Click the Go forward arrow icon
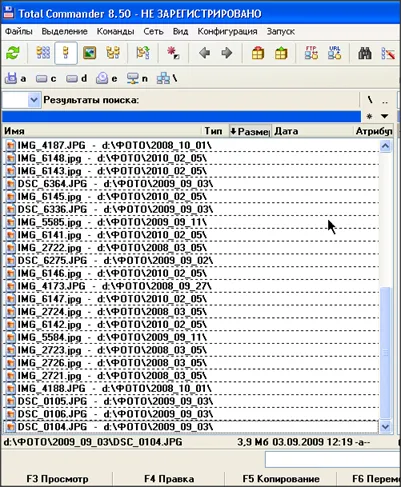 [227, 53]
